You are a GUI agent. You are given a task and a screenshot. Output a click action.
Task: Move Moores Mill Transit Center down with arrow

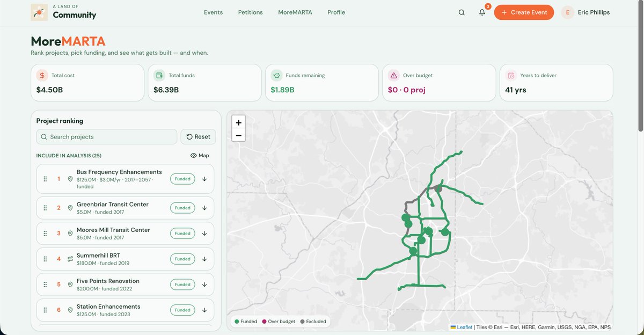tap(204, 234)
